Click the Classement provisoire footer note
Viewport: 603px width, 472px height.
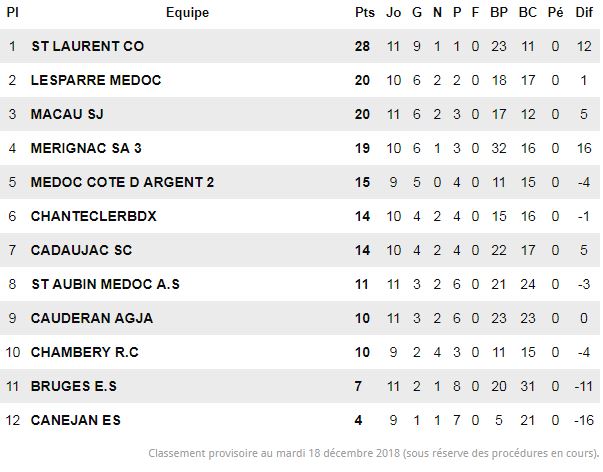point(373,453)
